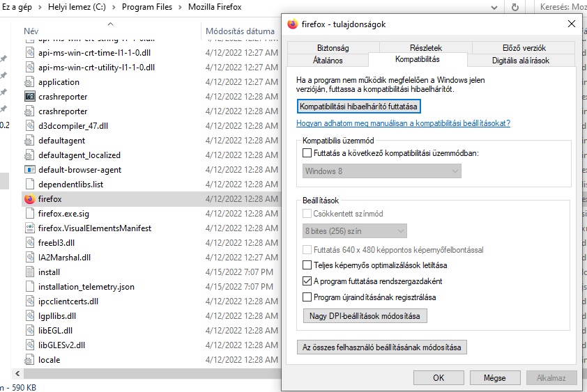Click the freebl3.dll file icon

[x=30, y=243]
